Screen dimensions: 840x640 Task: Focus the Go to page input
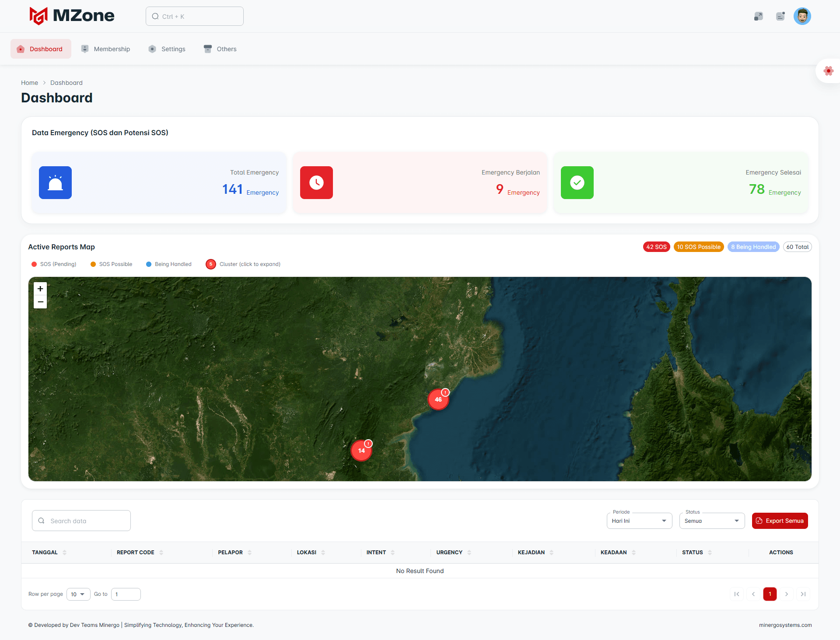tap(126, 594)
